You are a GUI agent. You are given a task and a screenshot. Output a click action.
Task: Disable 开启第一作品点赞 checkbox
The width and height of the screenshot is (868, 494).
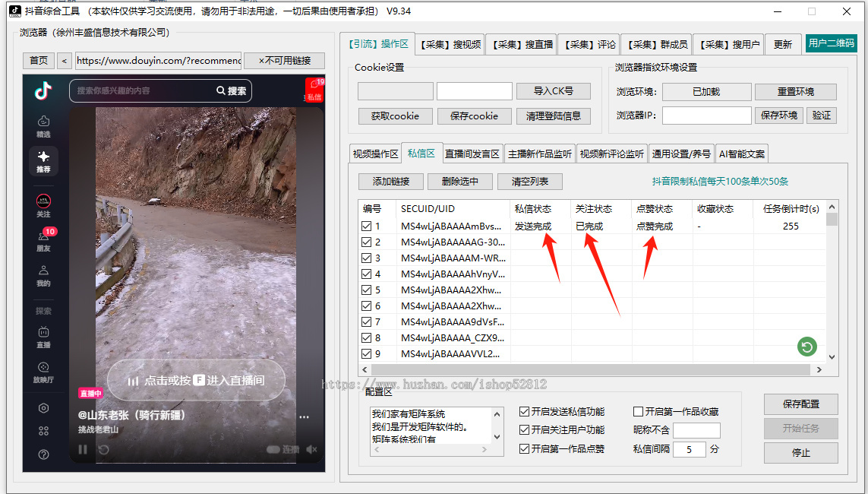(524, 448)
